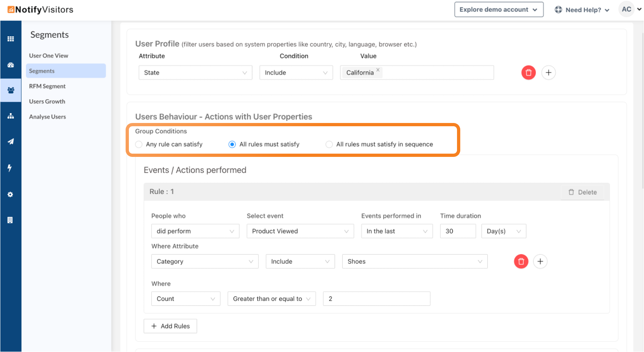
Task: Open the Greater than or equal to dropdown
Action: point(271,299)
